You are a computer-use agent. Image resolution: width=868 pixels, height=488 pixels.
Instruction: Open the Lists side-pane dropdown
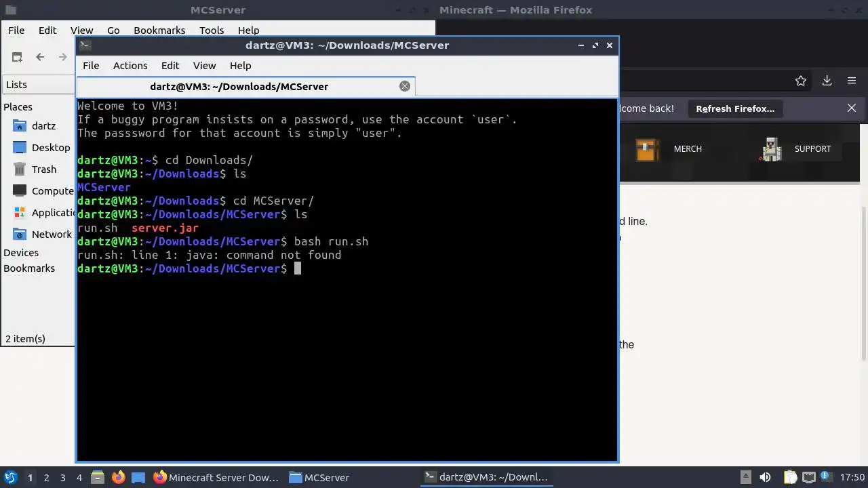click(x=39, y=85)
